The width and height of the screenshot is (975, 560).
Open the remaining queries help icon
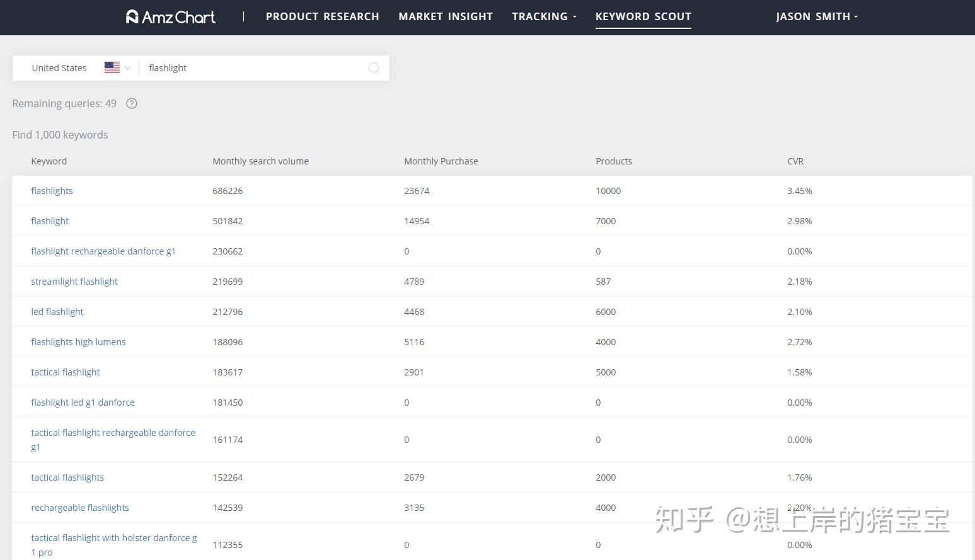(x=132, y=103)
